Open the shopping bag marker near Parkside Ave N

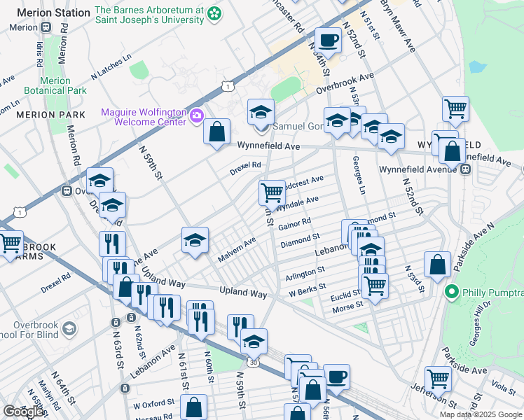click(437, 266)
